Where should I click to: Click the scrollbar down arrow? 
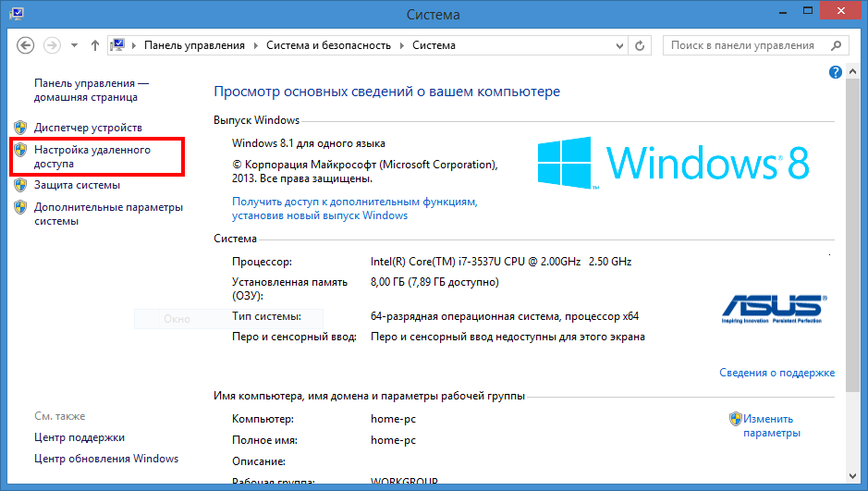(x=852, y=475)
